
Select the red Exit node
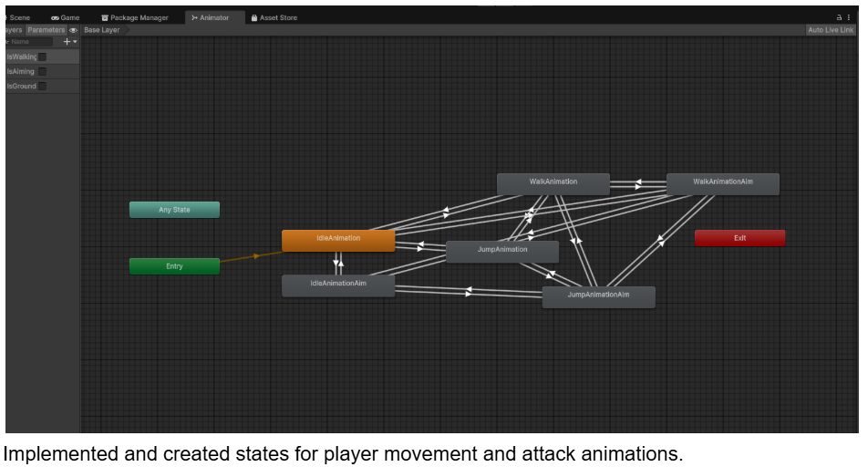point(739,238)
